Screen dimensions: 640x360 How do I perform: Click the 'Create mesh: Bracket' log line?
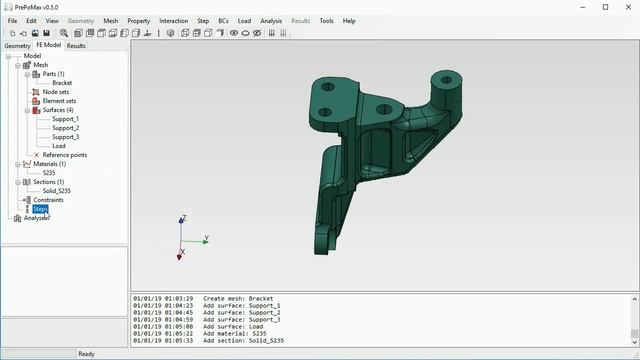coord(203,298)
